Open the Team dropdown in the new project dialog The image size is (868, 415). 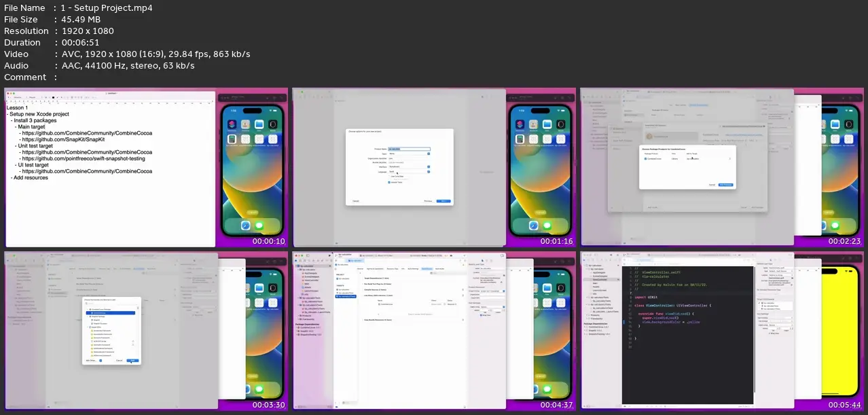[408, 154]
